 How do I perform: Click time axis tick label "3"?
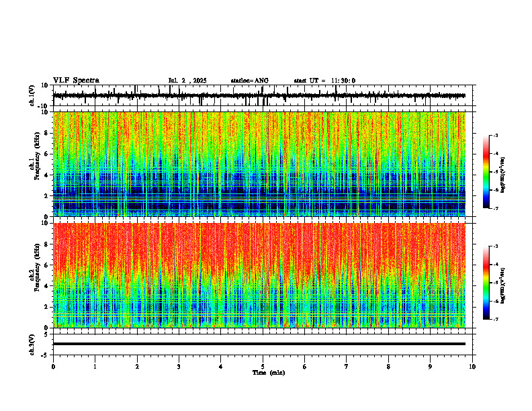pos(179,367)
